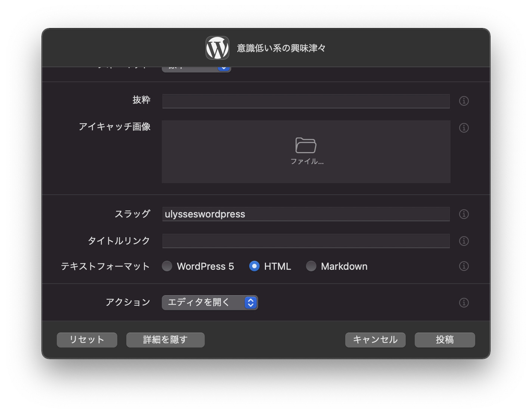This screenshot has height=414, width=532.
Task: Click the WordPress logo icon in header
Action: pos(217,48)
